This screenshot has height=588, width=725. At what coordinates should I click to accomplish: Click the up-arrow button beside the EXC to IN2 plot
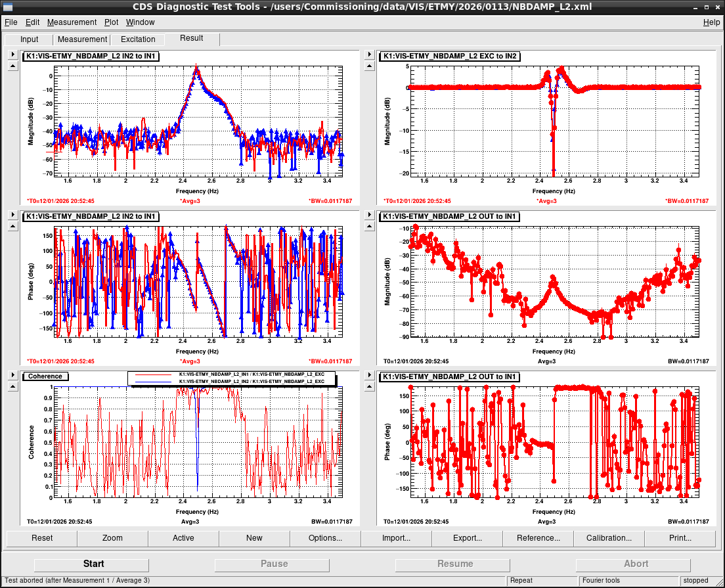[370, 66]
